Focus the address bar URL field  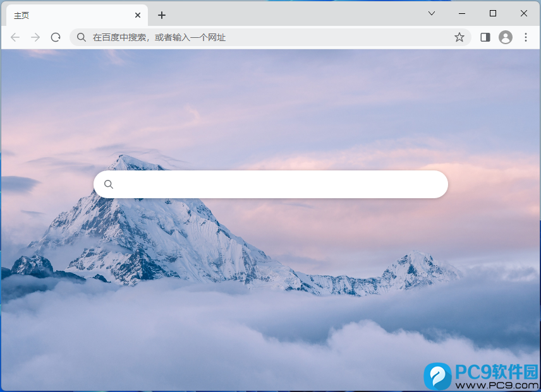point(270,37)
